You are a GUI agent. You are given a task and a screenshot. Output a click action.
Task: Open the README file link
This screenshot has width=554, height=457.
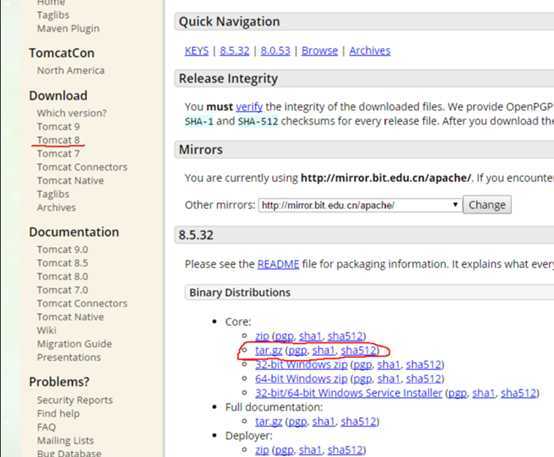coord(278,264)
